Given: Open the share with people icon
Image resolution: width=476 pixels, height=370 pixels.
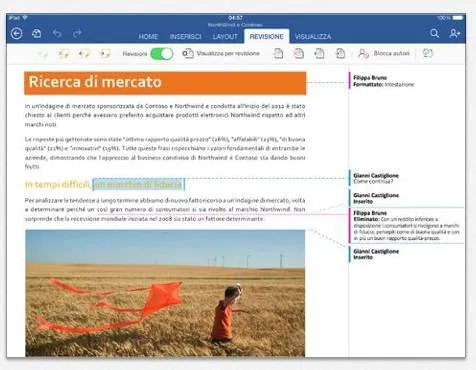Looking at the screenshot, I should coord(455,33).
